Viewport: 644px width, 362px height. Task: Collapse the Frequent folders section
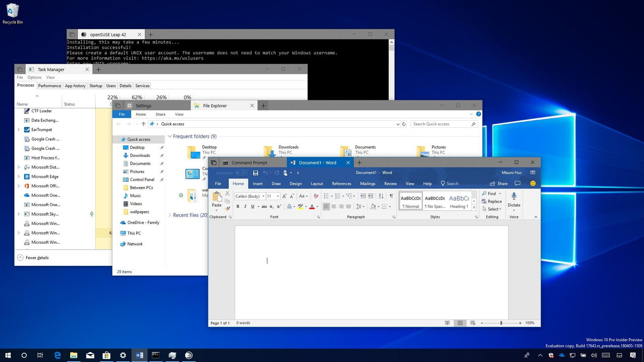pos(170,136)
